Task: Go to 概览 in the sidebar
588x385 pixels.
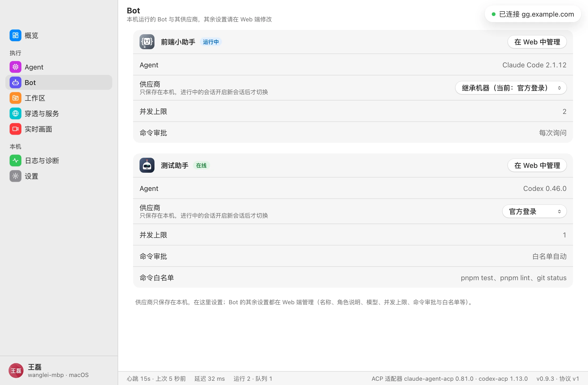Action: coord(59,35)
